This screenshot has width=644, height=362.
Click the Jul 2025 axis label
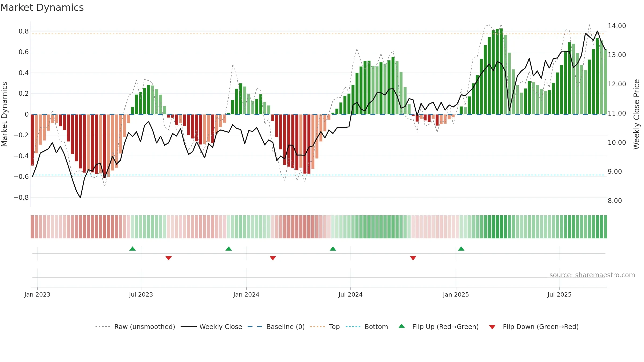click(559, 294)
